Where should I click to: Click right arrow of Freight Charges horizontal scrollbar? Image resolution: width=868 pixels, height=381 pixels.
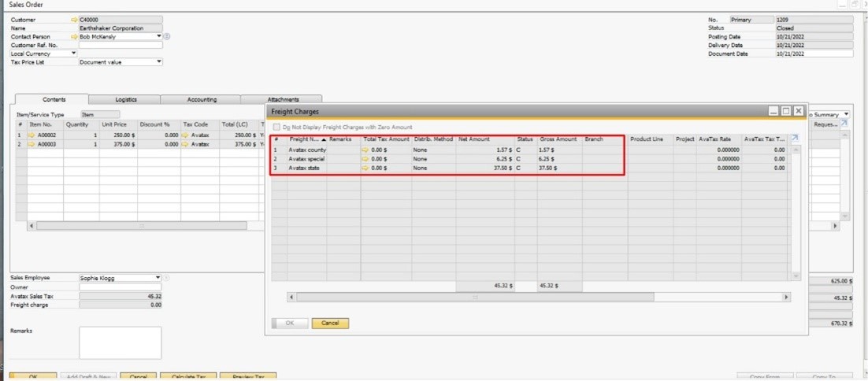(787, 298)
